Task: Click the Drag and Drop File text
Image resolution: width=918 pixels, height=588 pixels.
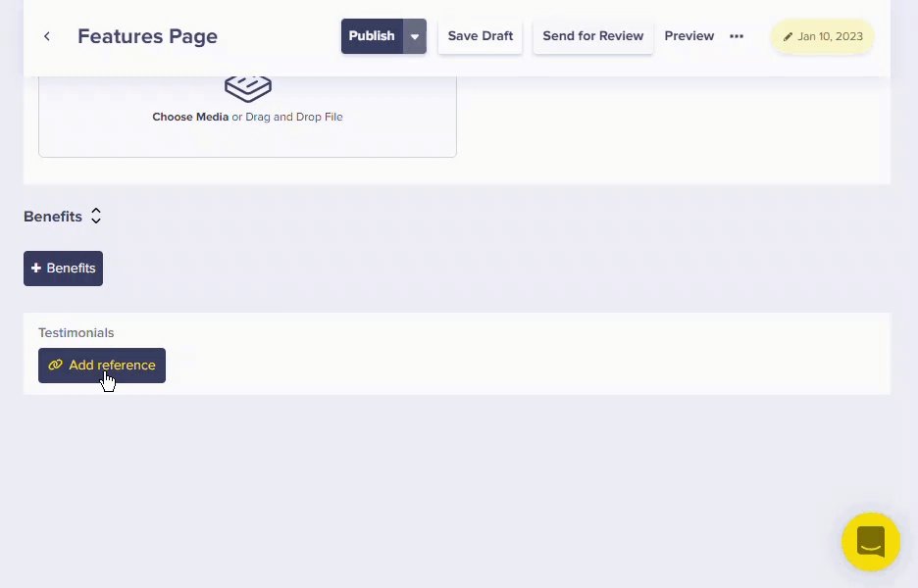Action: click(x=294, y=117)
